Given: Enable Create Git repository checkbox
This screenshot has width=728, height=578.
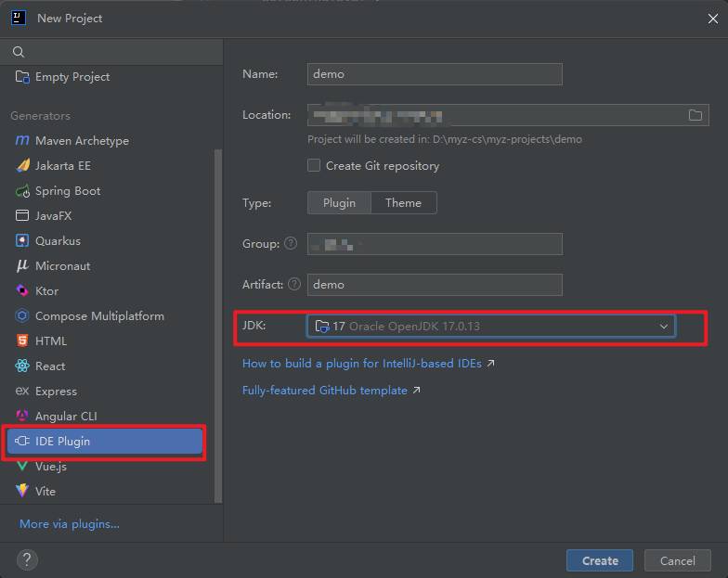Looking at the screenshot, I should [314, 165].
